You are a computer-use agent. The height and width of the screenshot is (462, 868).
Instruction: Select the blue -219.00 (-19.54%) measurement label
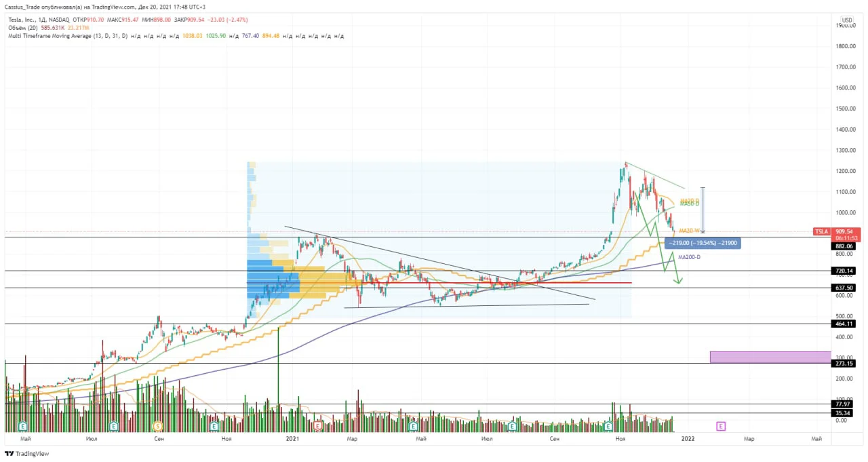(702, 243)
